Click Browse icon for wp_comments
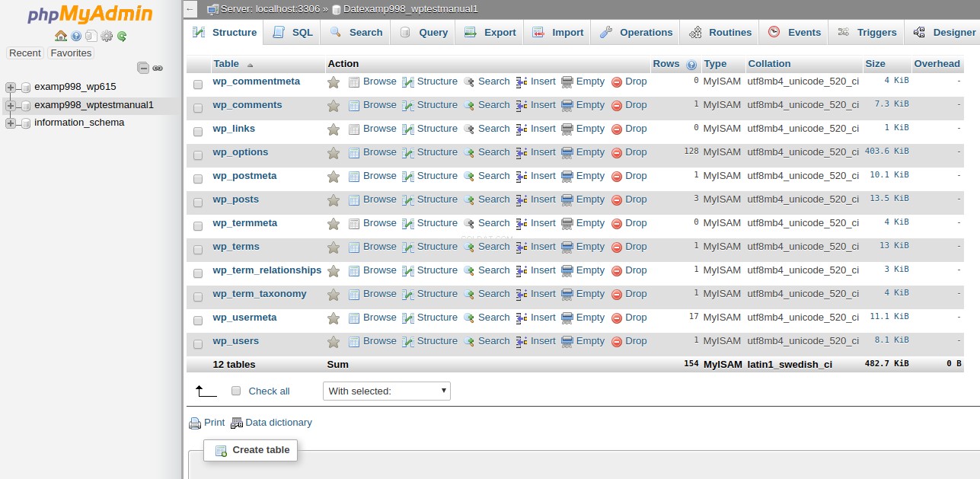The image size is (980, 479). click(x=354, y=106)
